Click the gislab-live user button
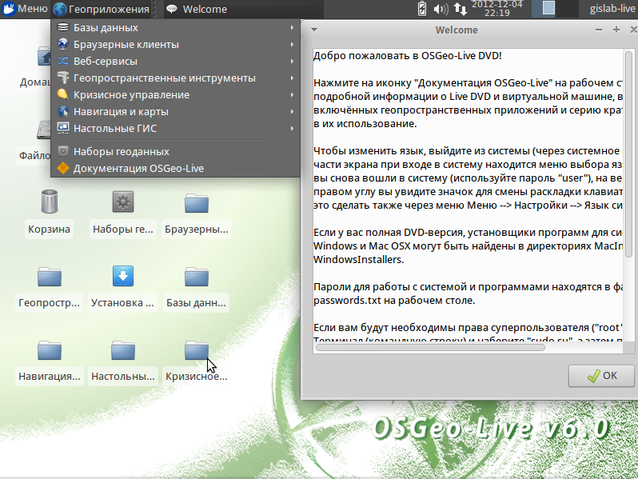Screen dimensions: 638x479 point(612,9)
